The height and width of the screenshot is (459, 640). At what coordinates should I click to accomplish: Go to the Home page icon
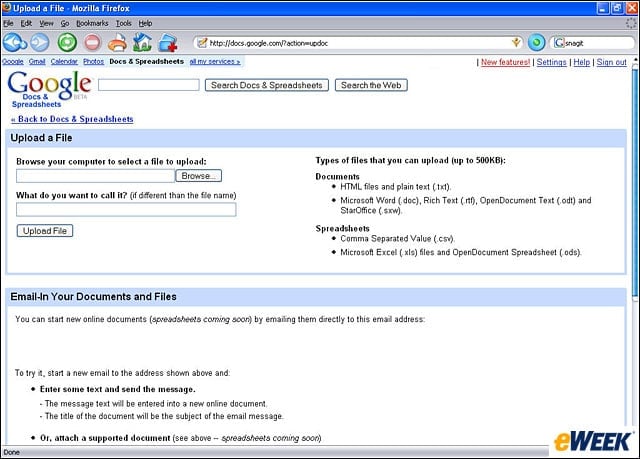tap(142, 42)
